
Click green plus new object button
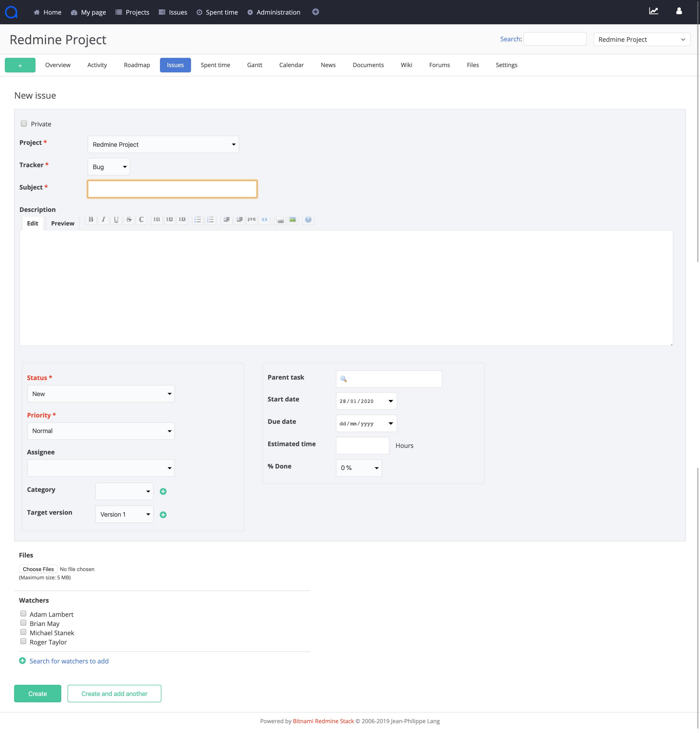[x=20, y=65]
